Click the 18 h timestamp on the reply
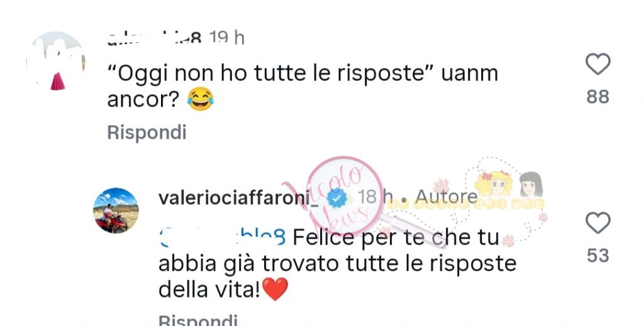 [x=375, y=198]
